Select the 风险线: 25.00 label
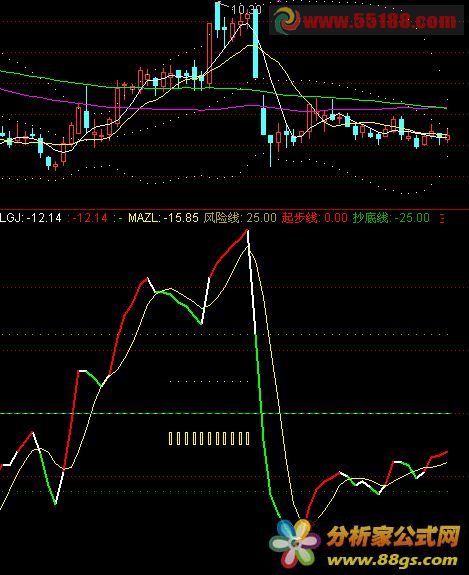Image resolution: width=469 pixels, height=575 pixels. coord(240,218)
